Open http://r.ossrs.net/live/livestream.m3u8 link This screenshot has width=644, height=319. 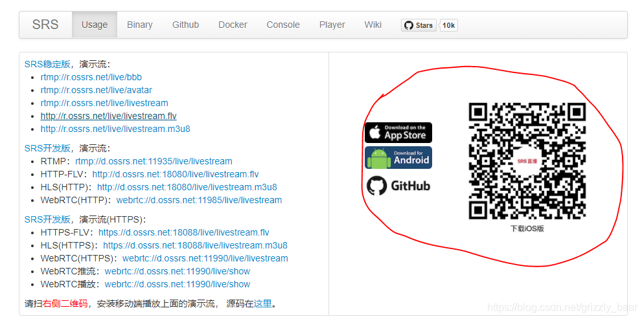pyautogui.click(x=115, y=129)
